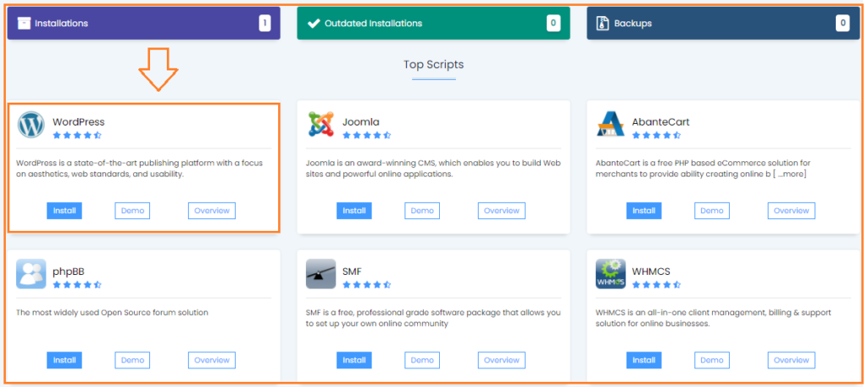Click the WordPress title text
Image resolution: width=868 pixels, height=387 pixels.
click(x=79, y=122)
